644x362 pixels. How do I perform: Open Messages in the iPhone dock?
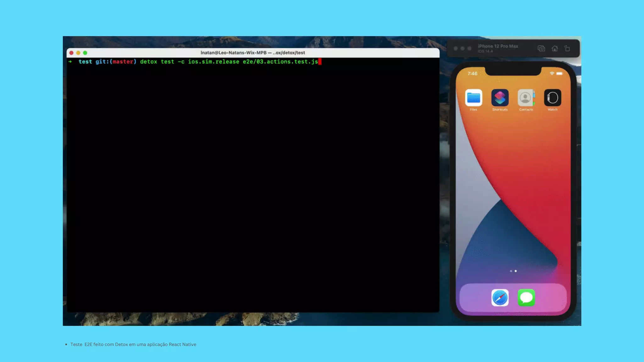point(526,298)
